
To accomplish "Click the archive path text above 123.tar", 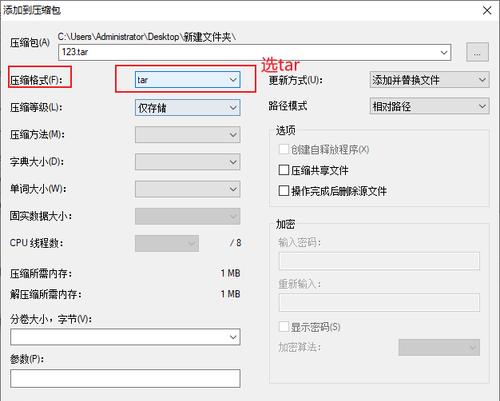I will point(147,37).
